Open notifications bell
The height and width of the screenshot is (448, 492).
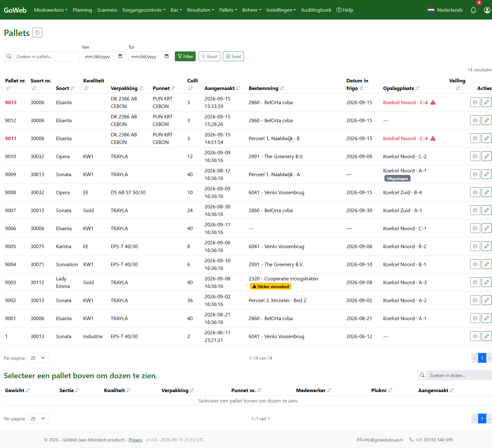point(473,10)
